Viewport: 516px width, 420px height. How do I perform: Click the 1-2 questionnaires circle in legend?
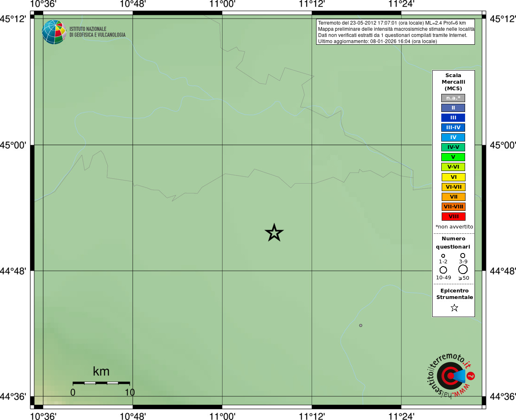443,256
